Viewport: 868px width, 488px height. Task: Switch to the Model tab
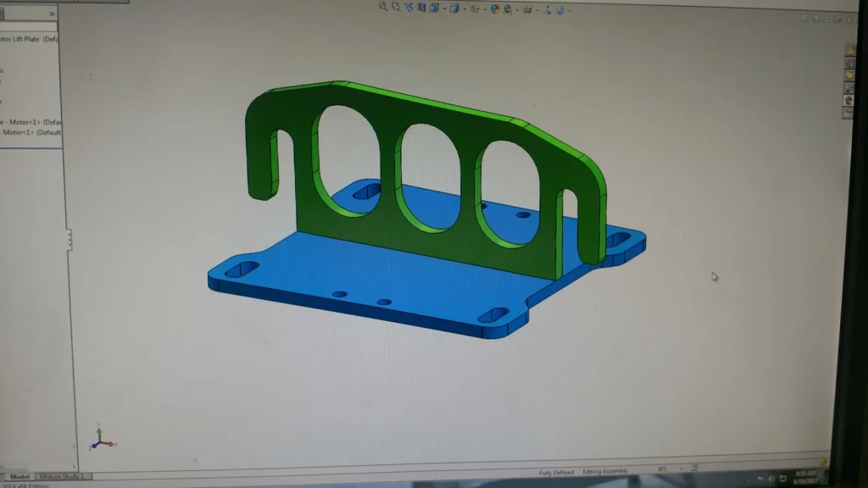click(19, 476)
